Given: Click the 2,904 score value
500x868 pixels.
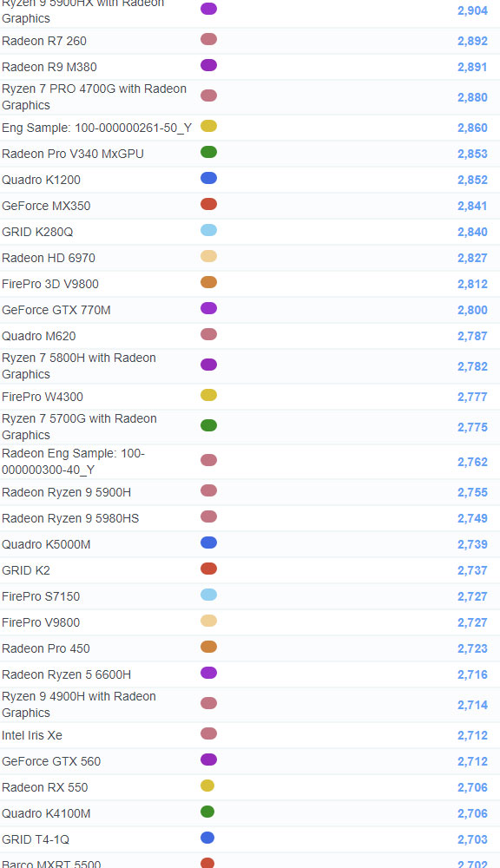Looking at the screenshot, I should 472,10.
